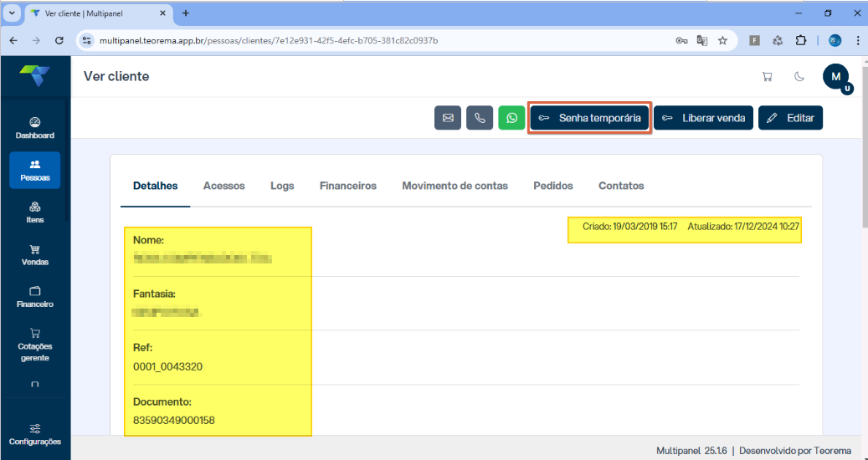
Task: Click the Nome: label
Action: 149,241
